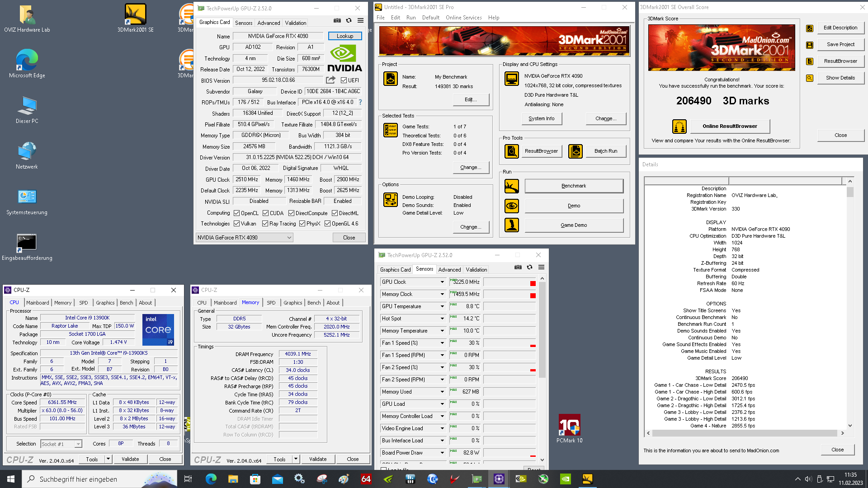Viewport: 868px width, 488px height.
Task: Expand Hot Spot sensor dropdown
Action: (x=442, y=319)
